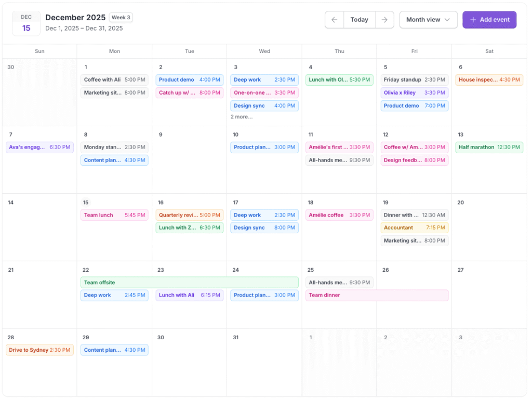Image resolution: width=532 pixels, height=399 pixels.
Task: Open the Team dinner event bar
Action: (x=377, y=295)
